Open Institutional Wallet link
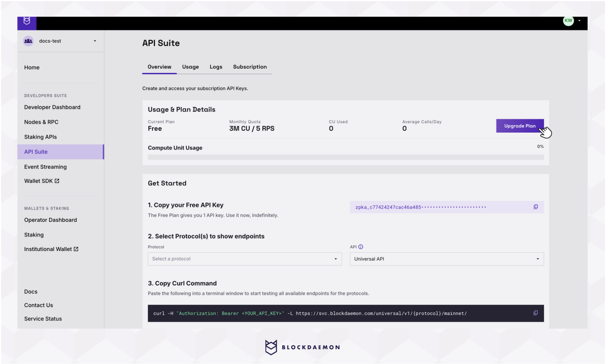Viewport: 605px width, 364px height. point(48,249)
